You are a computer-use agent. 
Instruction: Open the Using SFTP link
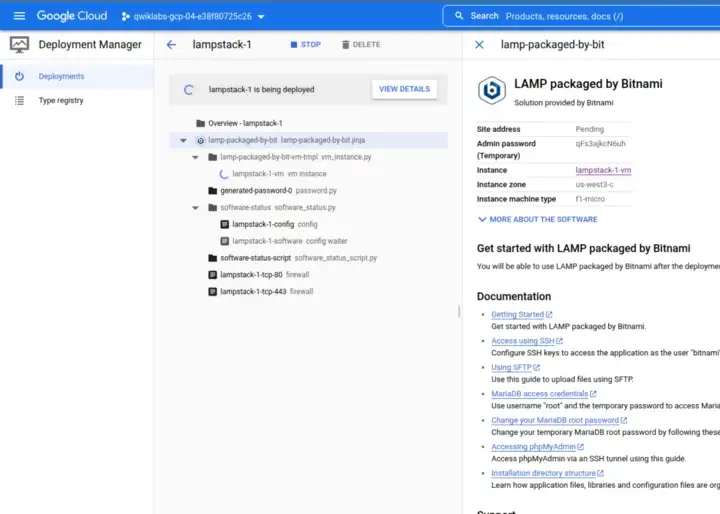point(515,367)
